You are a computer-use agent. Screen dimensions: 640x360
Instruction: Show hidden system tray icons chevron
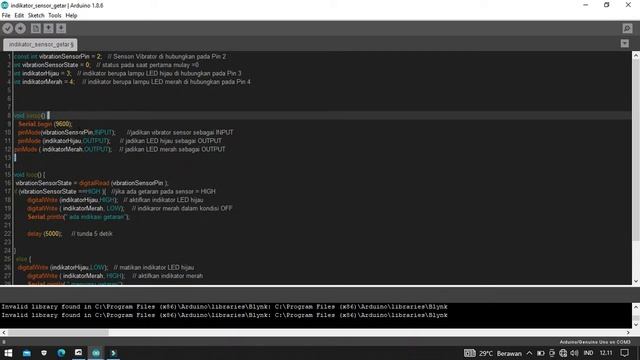point(529,353)
